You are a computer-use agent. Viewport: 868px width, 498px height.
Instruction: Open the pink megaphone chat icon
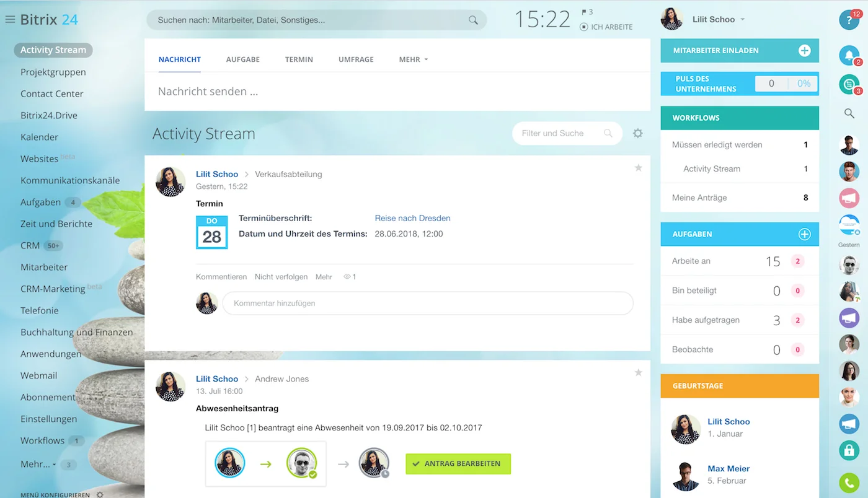coord(849,198)
